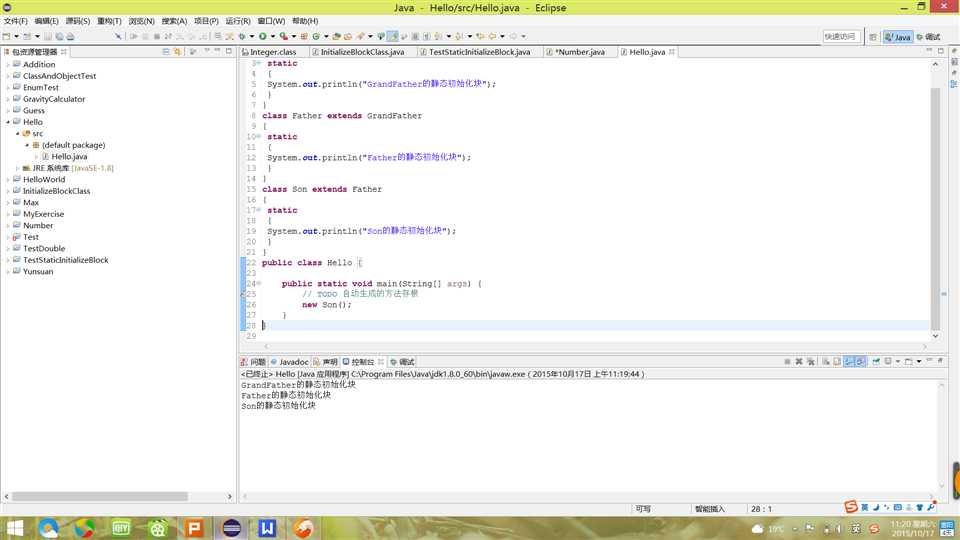Open the Java perspective button
The width and height of the screenshot is (960, 540).
[x=898, y=37]
